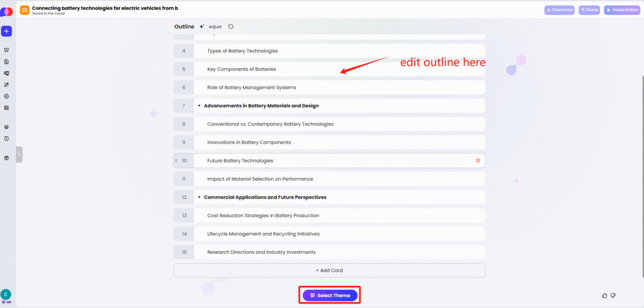Click the Adjust outline button
The height and width of the screenshot is (308, 644).
click(x=211, y=27)
